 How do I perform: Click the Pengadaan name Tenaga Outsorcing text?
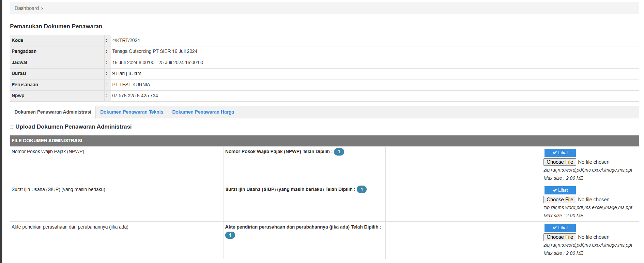point(155,51)
